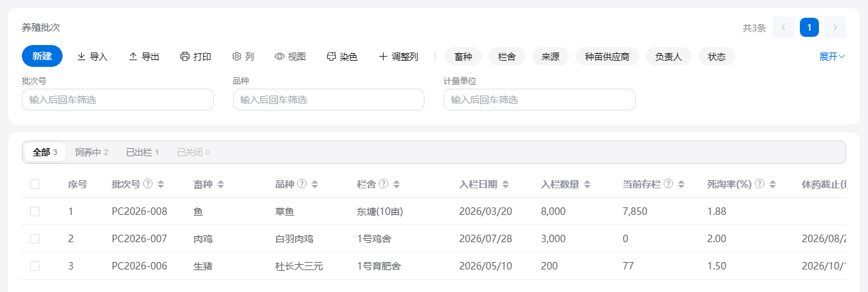This screenshot has height=292, width=868.
Task: Switch to the 已关闭 tab
Action: [x=193, y=152]
